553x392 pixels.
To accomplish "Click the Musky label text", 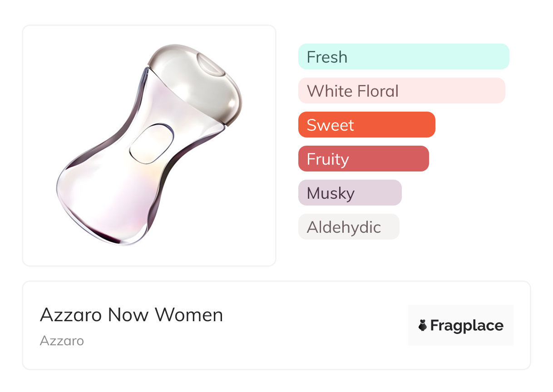I will coord(331,193).
